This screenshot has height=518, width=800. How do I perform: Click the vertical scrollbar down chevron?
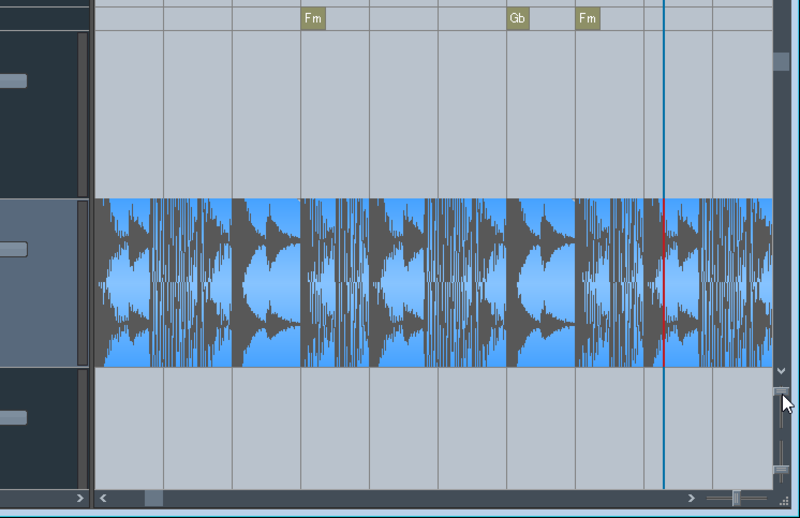pyautogui.click(x=781, y=371)
